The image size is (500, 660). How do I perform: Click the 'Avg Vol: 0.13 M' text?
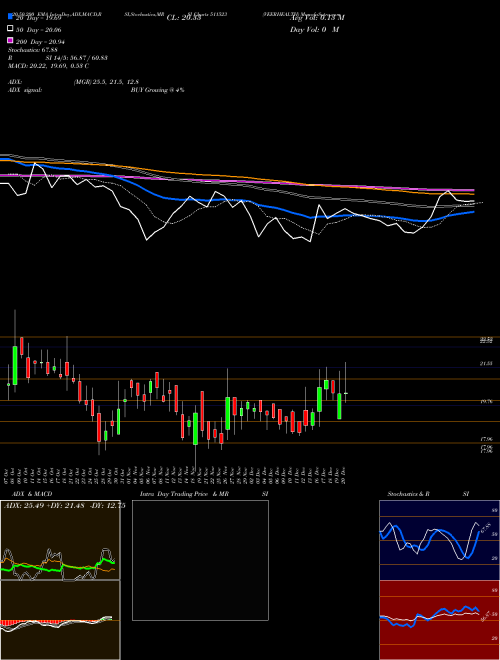pyautogui.click(x=317, y=18)
